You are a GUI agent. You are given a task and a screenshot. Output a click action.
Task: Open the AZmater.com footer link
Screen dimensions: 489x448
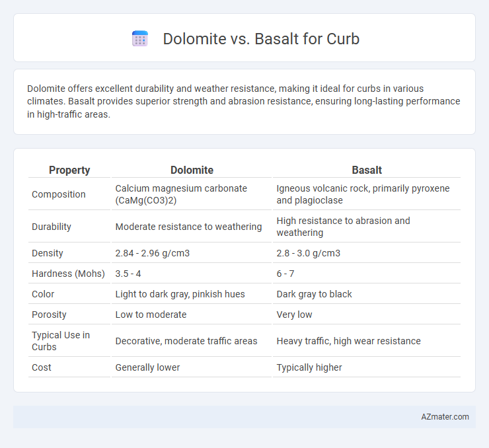coord(445,417)
